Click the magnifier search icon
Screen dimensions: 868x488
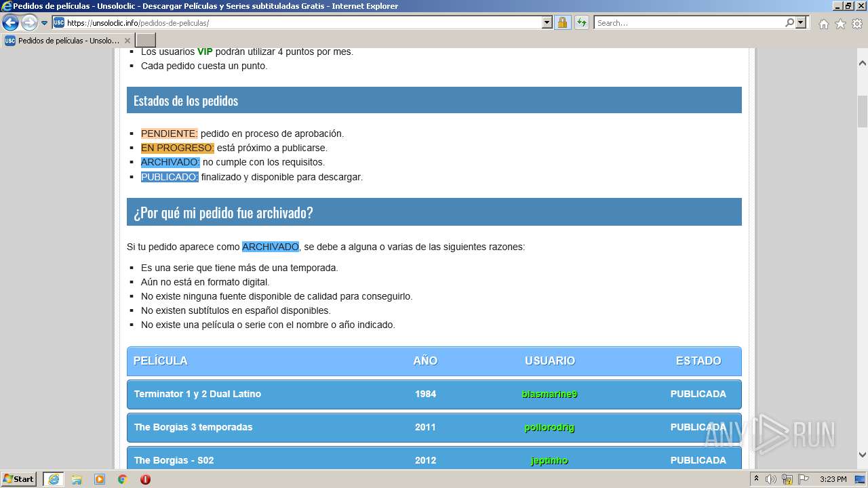point(789,22)
